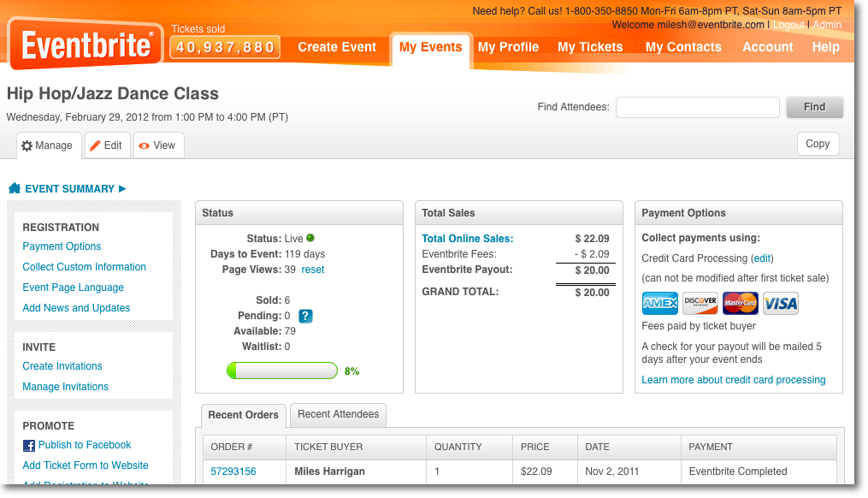Open order number 57293156

[233, 471]
